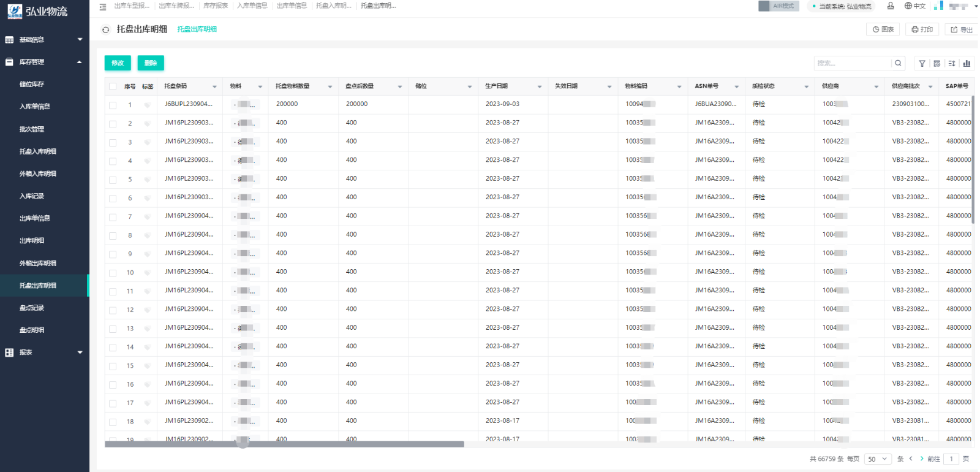The height and width of the screenshot is (472, 980).
Task: Click the go-to page number input
Action: (x=951, y=459)
